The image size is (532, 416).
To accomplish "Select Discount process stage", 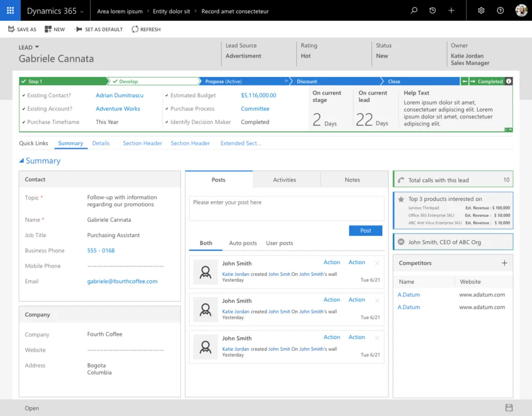I will pyautogui.click(x=336, y=81).
